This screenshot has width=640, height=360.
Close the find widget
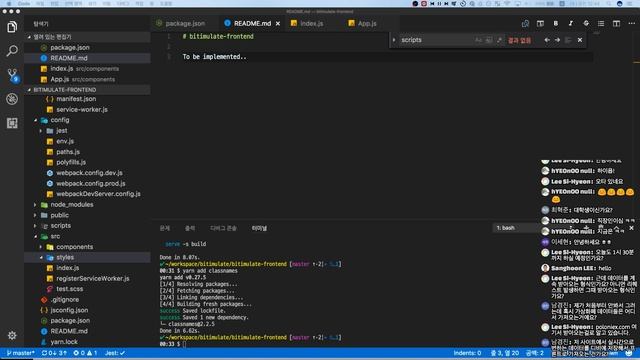[x=580, y=40]
